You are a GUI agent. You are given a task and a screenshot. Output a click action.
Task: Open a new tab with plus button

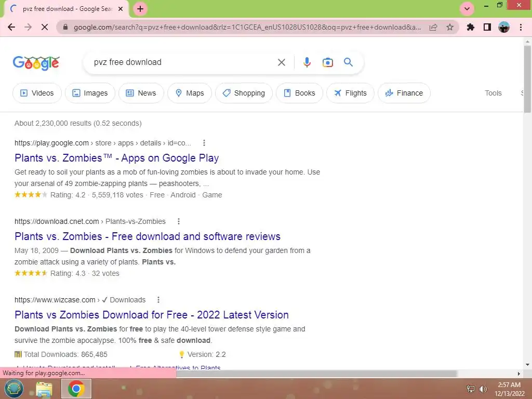coord(140,9)
